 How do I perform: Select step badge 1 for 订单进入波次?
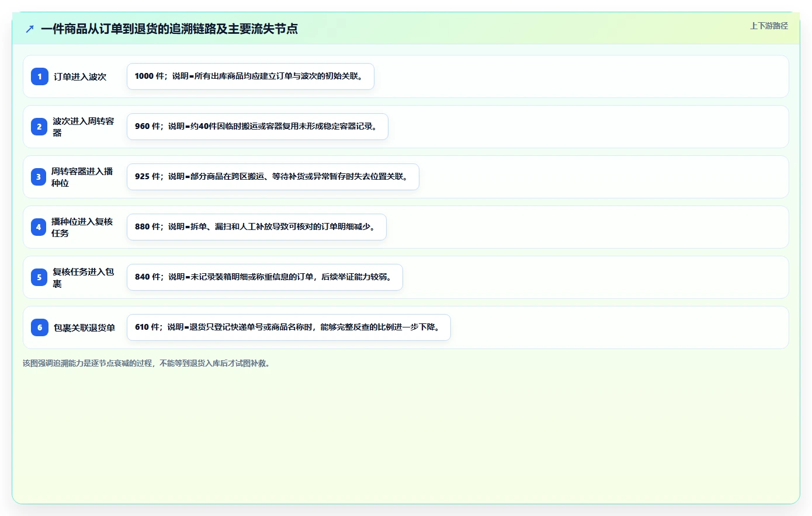[x=40, y=76]
